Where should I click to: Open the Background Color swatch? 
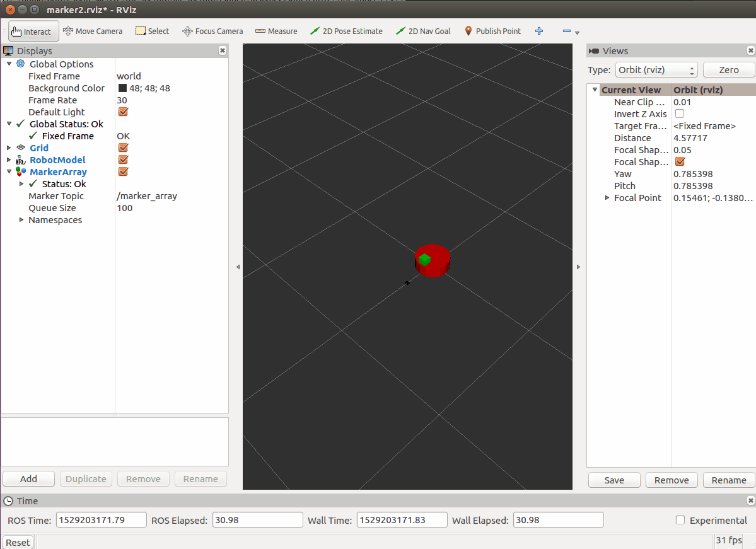pyautogui.click(x=122, y=88)
